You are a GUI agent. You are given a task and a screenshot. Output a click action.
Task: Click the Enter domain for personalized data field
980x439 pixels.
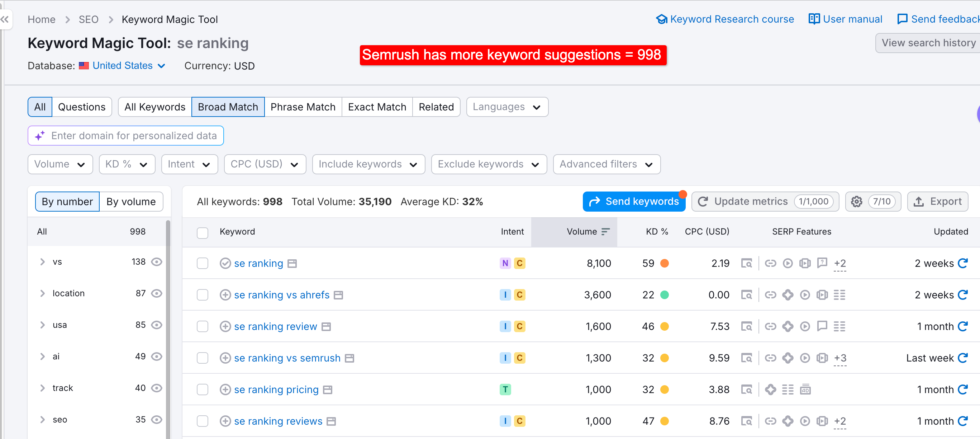(x=125, y=136)
